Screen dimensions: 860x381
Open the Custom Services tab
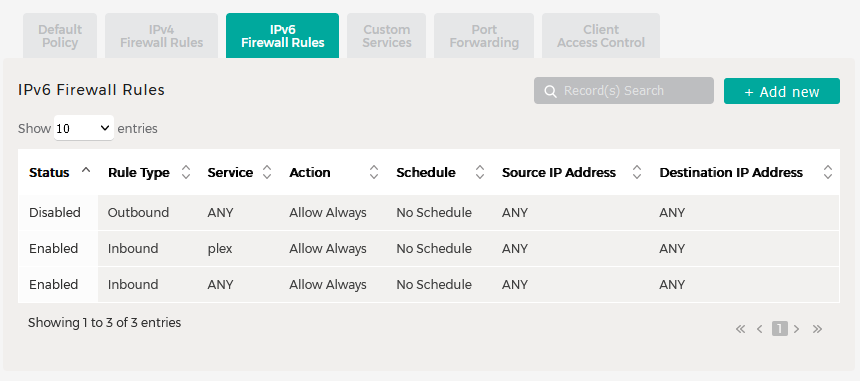click(x=387, y=36)
